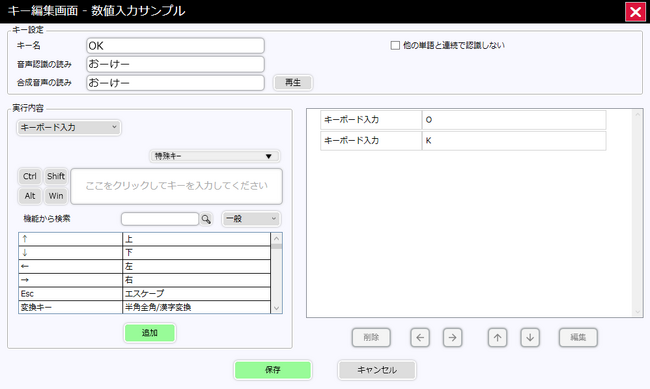Toggle the Alt modifier key
This screenshot has height=389, width=650.
tap(30, 196)
